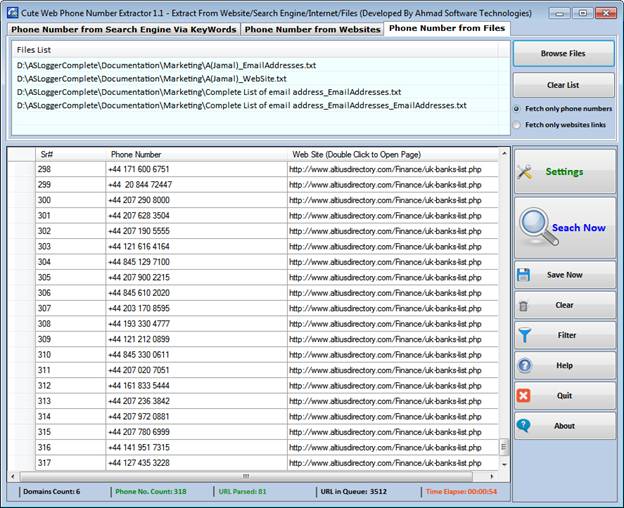The width and height of the screenshot is (624, 508).
Task: Click the About speech bubble icon
Action: (524, 426)
